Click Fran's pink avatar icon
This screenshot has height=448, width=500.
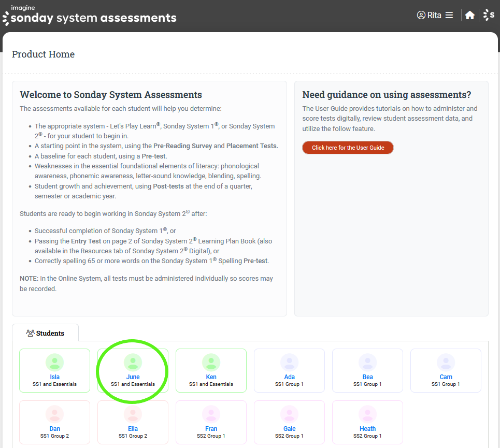pyautogui.click(x=211, y=414)
